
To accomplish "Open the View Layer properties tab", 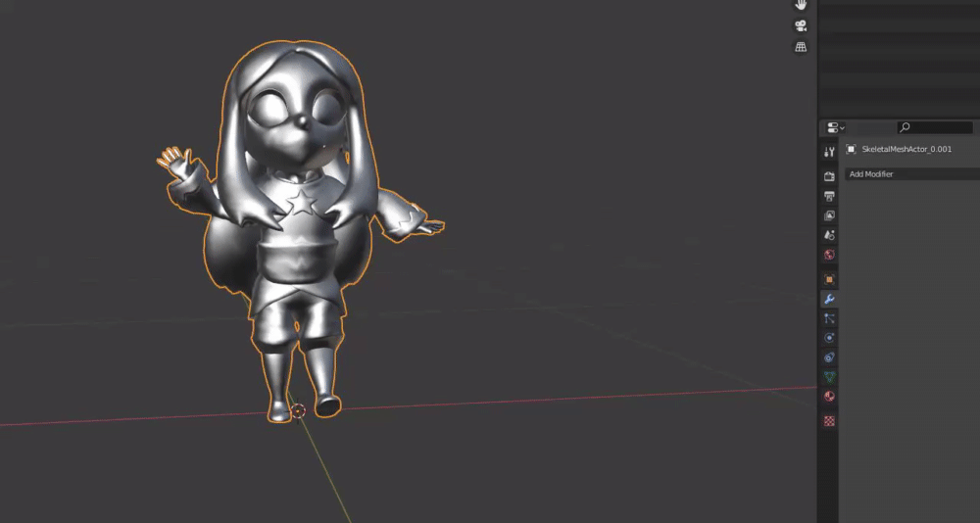I will (829, 215).
